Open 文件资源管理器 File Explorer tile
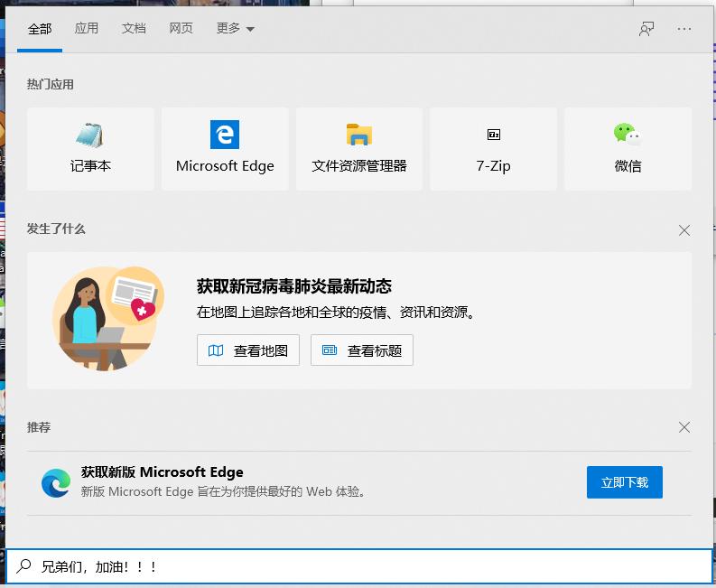 tap(359, 149)
